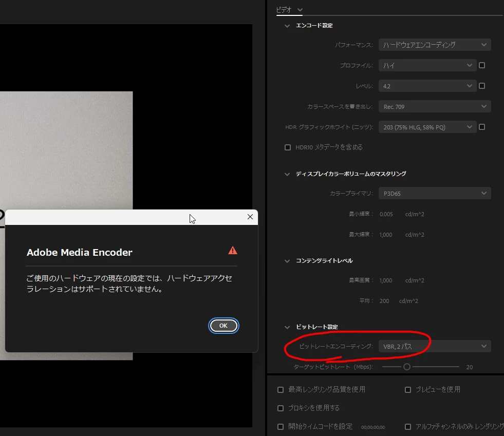Click the 最大輝度 value 1,000
This screenshot has height=436, width=504.
click(386, 235)
